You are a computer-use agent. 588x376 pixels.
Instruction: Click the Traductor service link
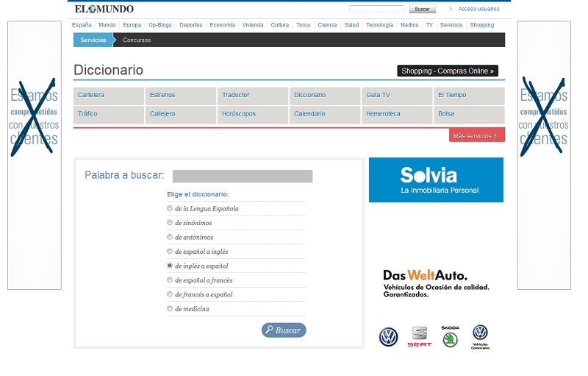coord(236,95)
